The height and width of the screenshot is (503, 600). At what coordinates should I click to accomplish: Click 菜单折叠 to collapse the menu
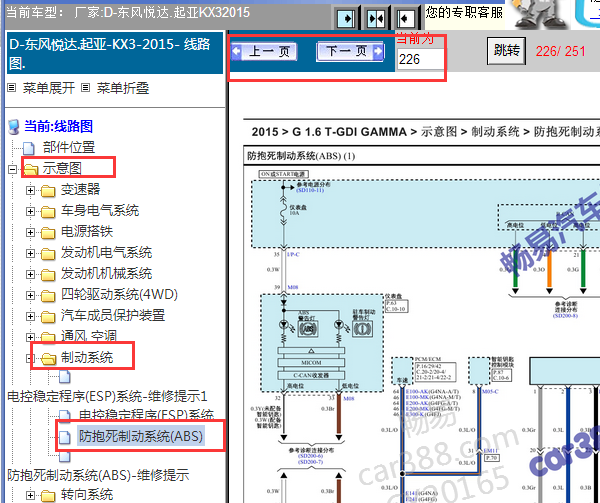point(123,88)
